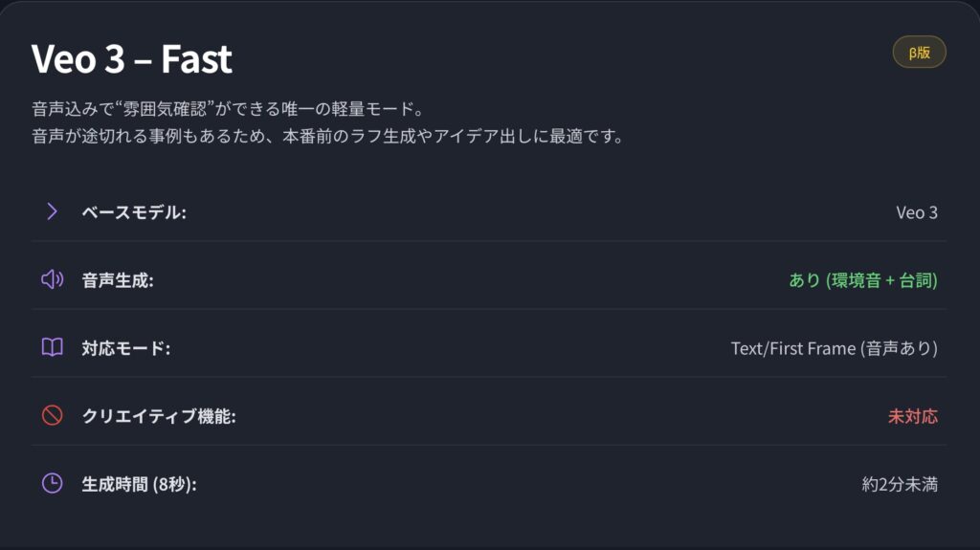Viewport: 980px width, 550px height.
Task: Click the red prohibited icon for クリエイティブ機能
Action: (x=52, y=415)
